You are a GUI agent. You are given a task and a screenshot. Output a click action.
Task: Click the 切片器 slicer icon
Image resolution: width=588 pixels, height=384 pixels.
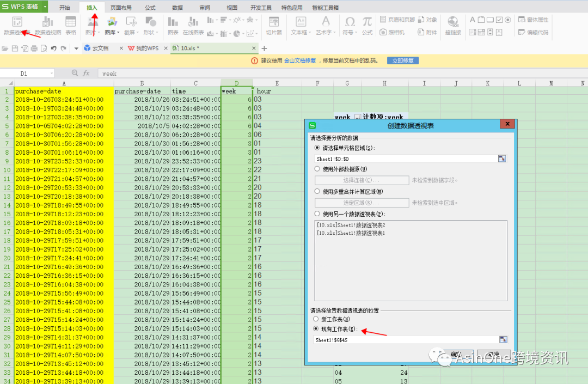point(274,21)
